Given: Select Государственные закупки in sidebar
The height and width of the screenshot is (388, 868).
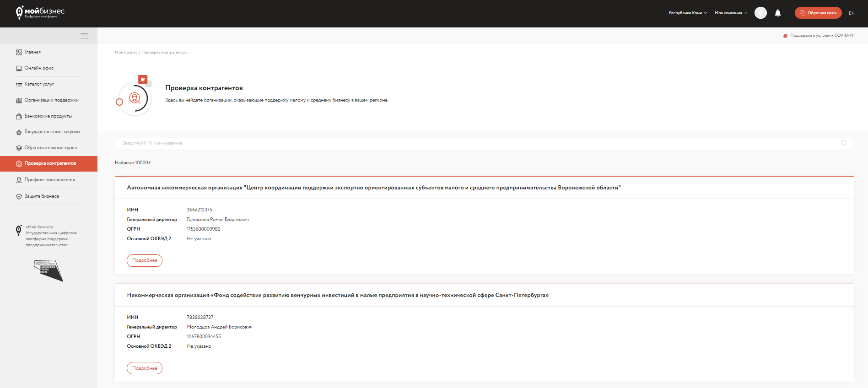Looking at the screenshot, I should 52,132.
